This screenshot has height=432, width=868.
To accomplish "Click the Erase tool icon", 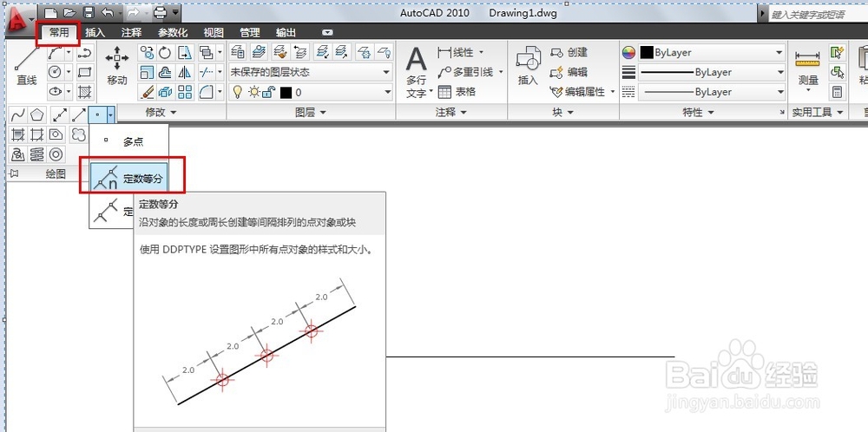I will click(x=148, y=92).
